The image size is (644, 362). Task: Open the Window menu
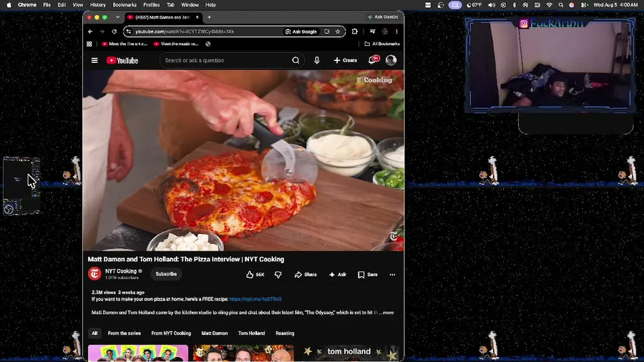click(x=190, y=5)
